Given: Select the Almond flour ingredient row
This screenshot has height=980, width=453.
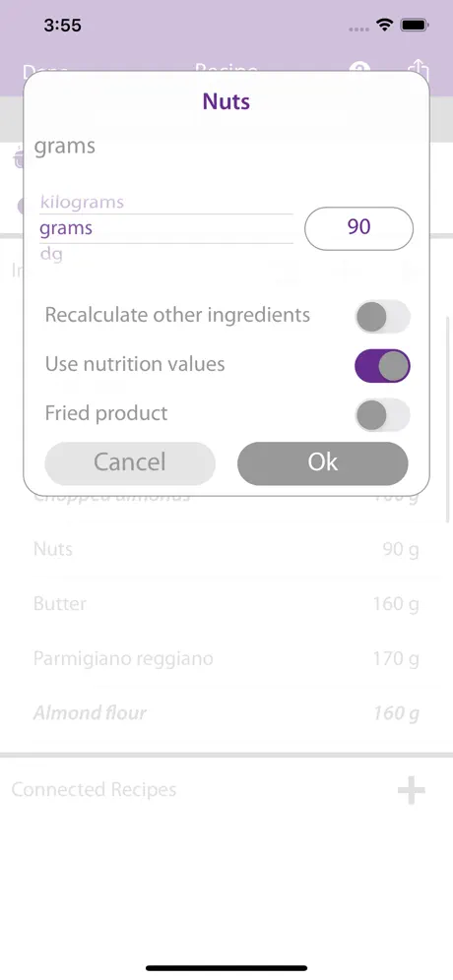Looking at the screenshot, I should (226, 713).
